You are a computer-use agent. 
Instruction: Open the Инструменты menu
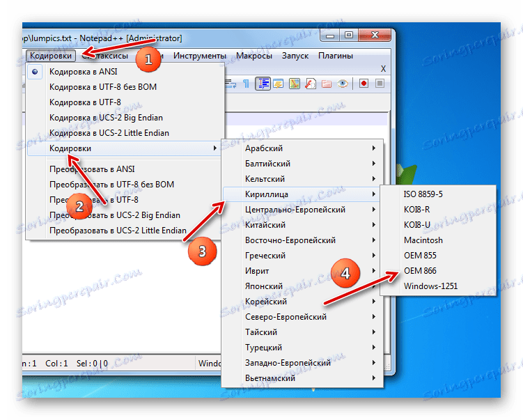(199, 56)
